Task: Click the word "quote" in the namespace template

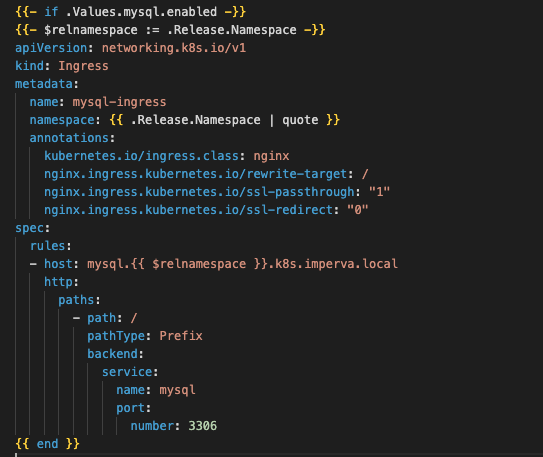Action: pos(300,120)
